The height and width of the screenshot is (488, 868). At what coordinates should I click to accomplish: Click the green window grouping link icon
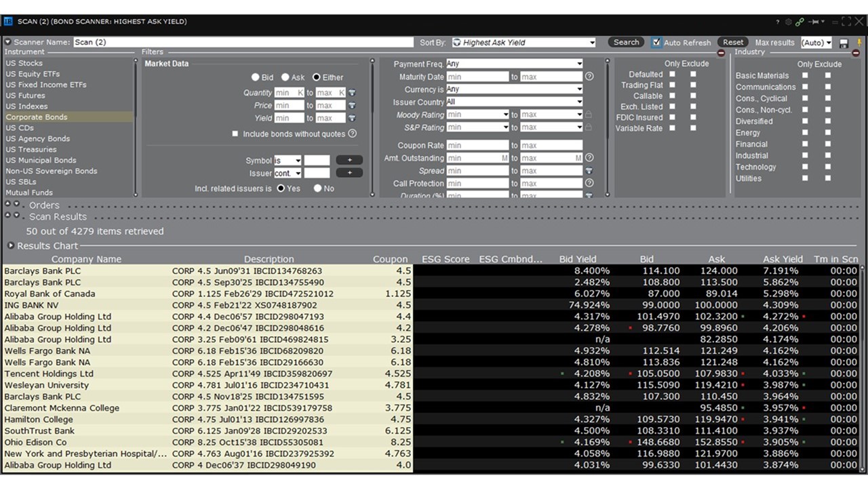tap(800, 21)
